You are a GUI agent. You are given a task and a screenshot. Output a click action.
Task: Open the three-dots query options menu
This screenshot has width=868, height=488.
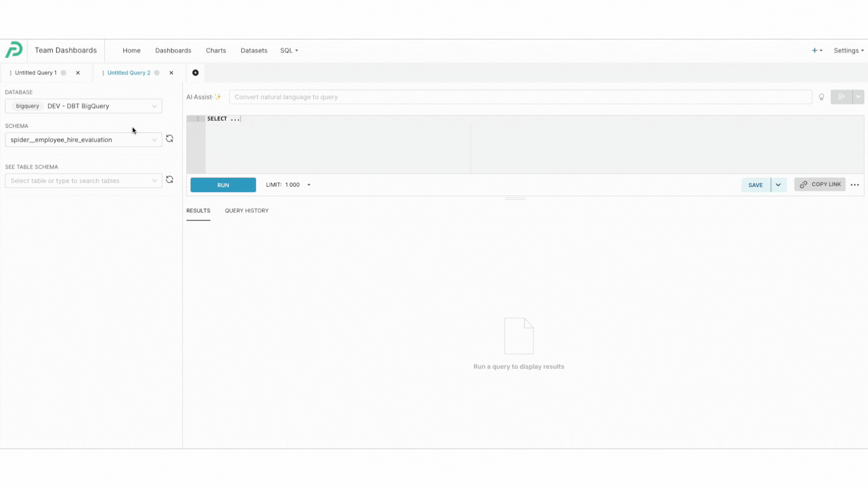click(854, 185)
